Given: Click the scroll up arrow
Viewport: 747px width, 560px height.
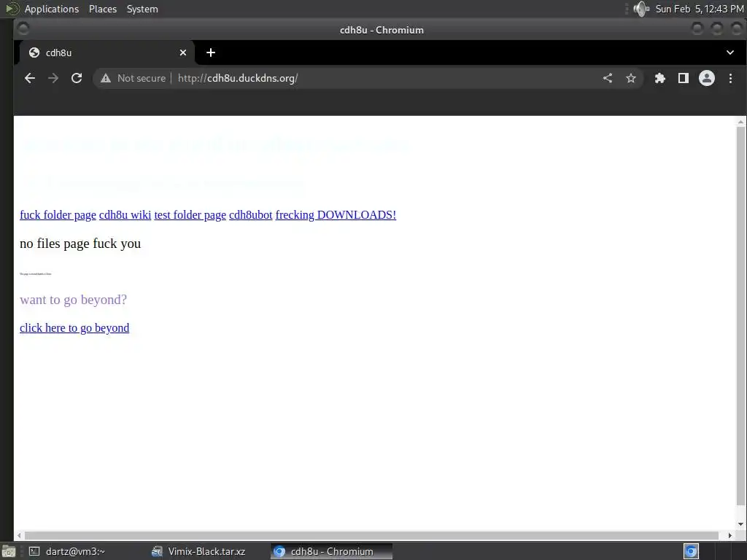Looking at the screenshot, I should point(740,122).
